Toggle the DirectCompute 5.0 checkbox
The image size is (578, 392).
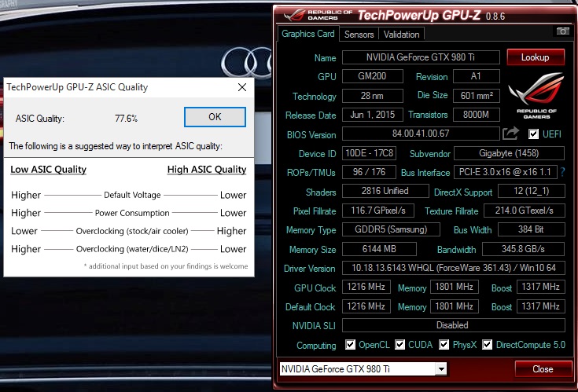coord(487,345)
